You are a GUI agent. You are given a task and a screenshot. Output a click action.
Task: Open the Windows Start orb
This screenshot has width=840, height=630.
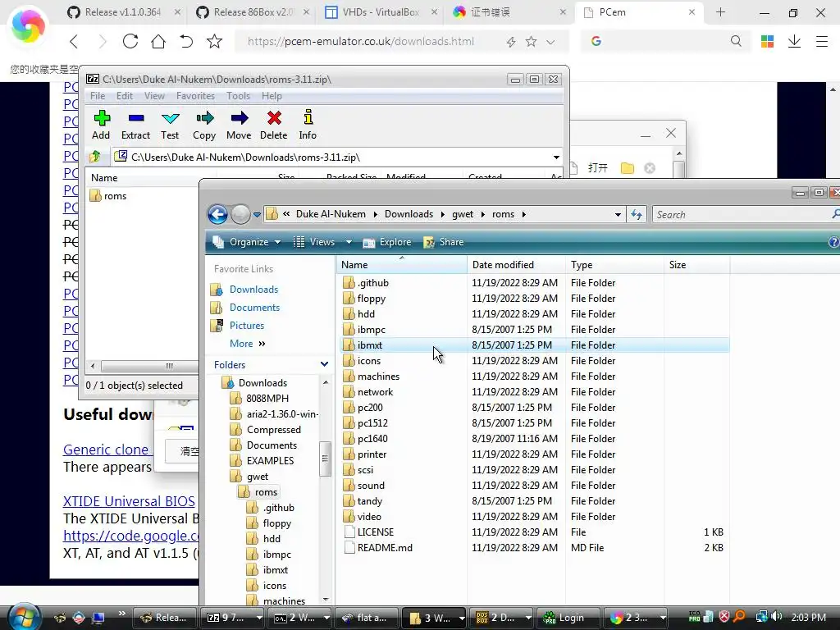(x=22, y=617)
